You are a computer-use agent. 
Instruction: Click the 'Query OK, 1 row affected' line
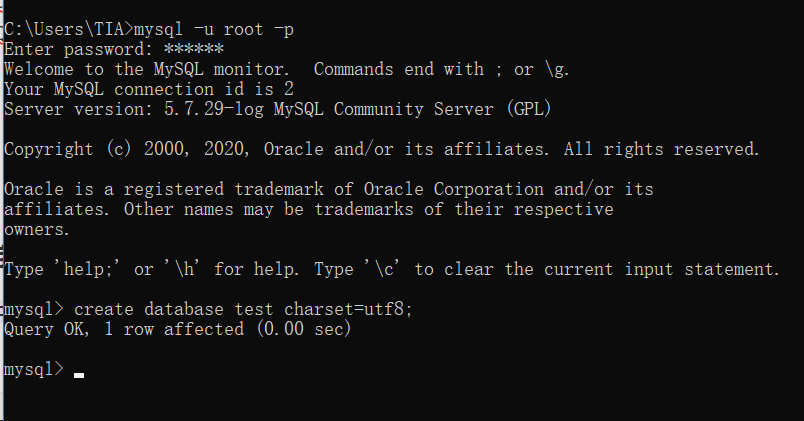[x=177, y=329]
